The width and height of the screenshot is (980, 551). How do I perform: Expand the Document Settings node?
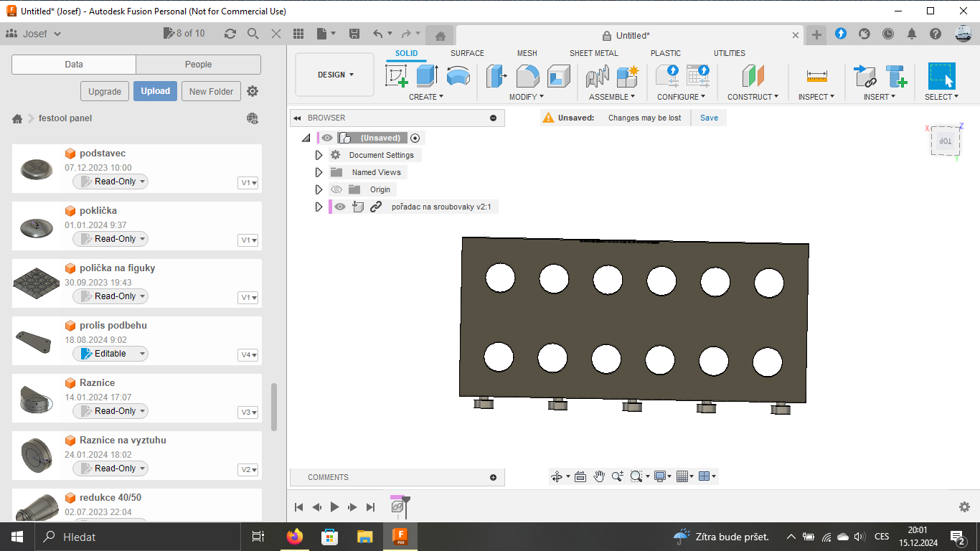(x=319, y=155)
